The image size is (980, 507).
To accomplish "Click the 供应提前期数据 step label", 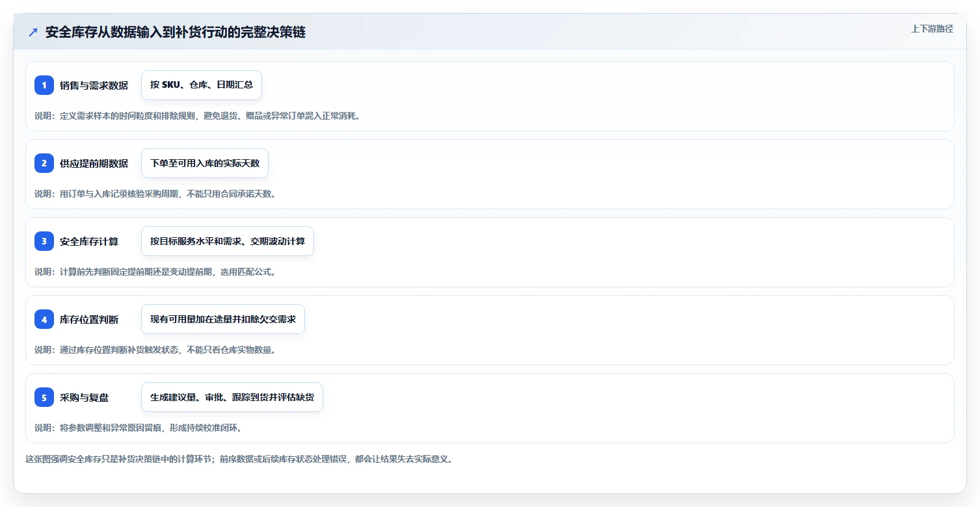I will [x=94, y=163].
